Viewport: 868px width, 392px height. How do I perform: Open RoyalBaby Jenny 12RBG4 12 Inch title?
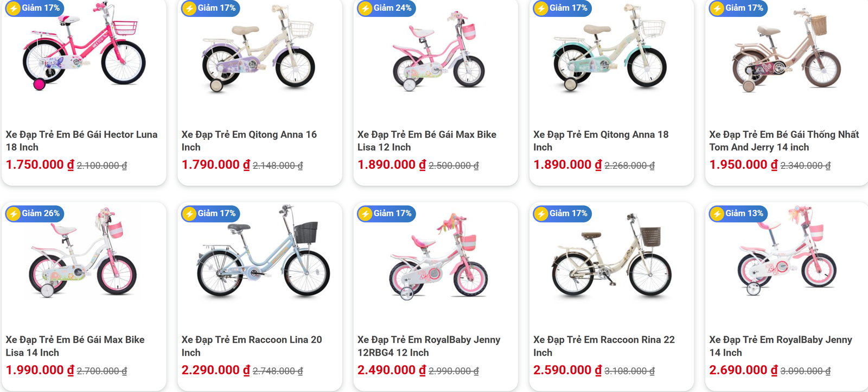point(429,346)
